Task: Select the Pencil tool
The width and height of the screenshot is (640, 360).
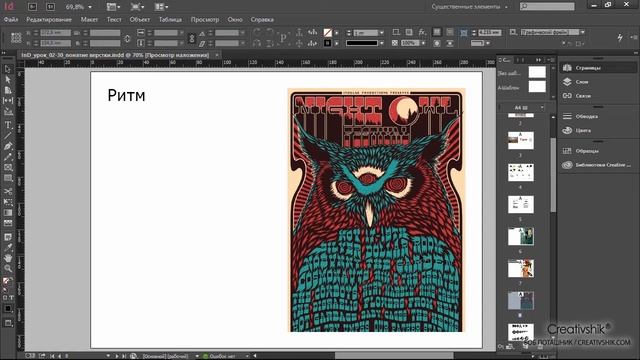Action: pos(8,157)
